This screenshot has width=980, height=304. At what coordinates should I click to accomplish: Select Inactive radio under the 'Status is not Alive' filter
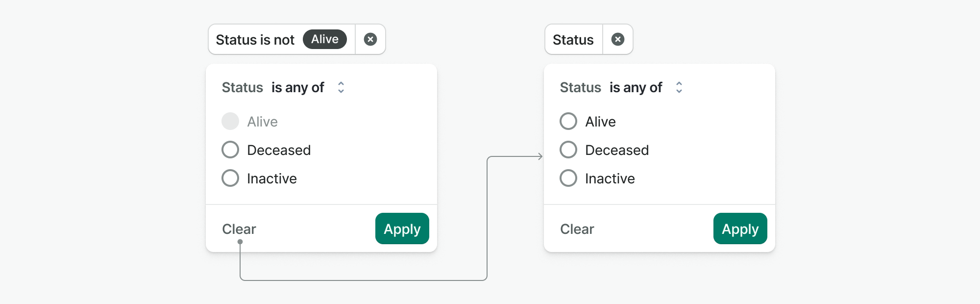click(230, 178)
